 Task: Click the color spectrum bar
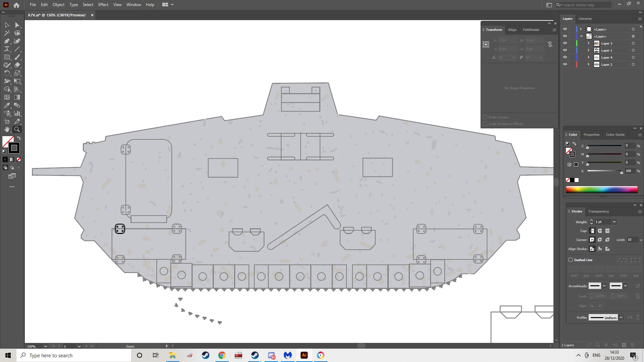coord(601,190)
